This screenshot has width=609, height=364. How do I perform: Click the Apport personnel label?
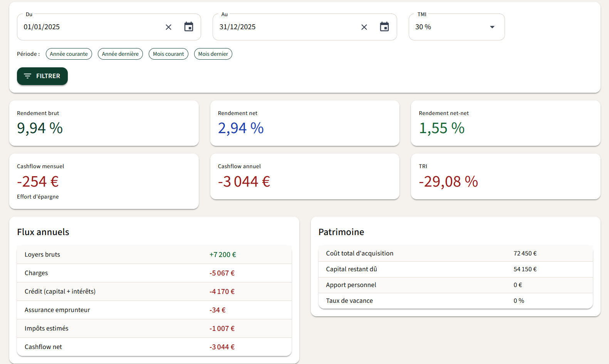(351, 285)
